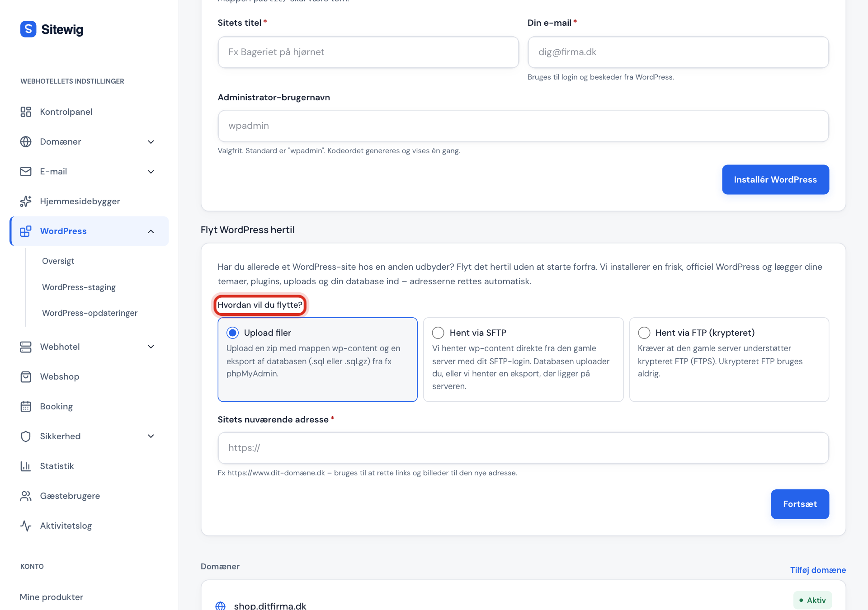Focus the Administrator-brugernavn field
Image resolution: width=868 pixels, height=610 pixels.
[523, 126]
